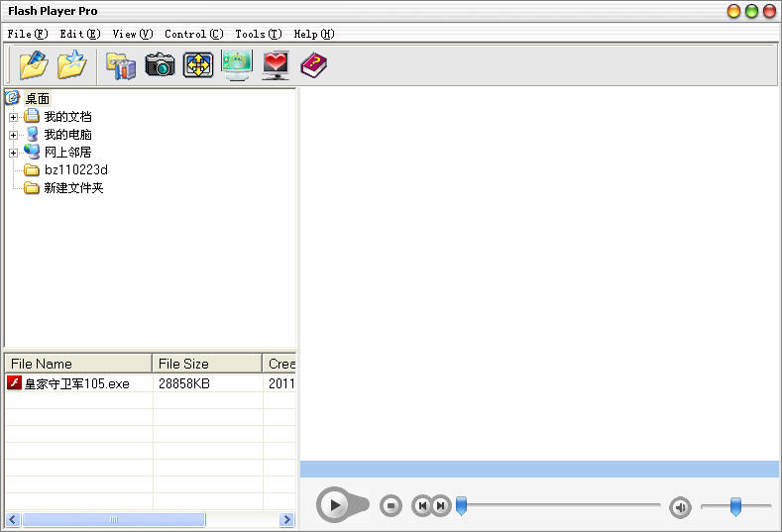Click the 网上邻居 network globe icon

(32, 152)
